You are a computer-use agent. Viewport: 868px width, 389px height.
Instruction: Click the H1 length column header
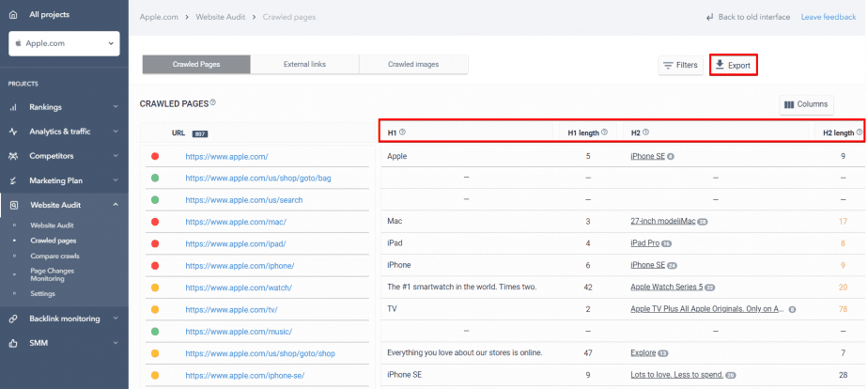pos(583,132)
